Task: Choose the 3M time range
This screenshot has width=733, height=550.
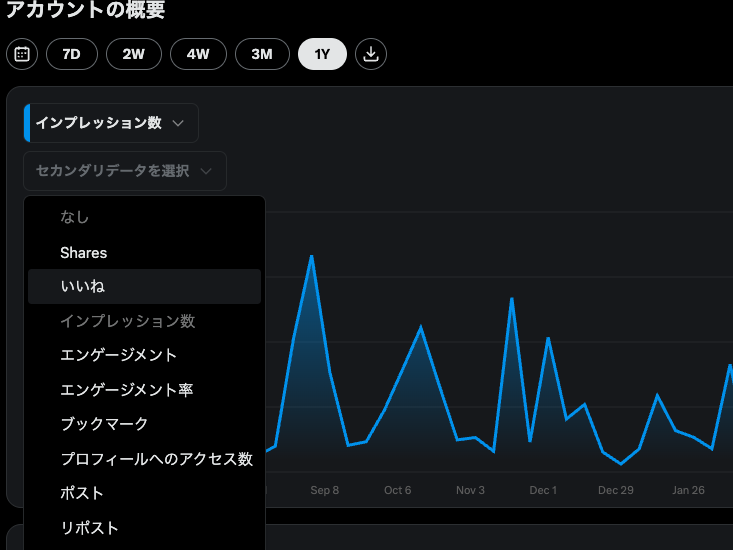Action: click(262, 54)
